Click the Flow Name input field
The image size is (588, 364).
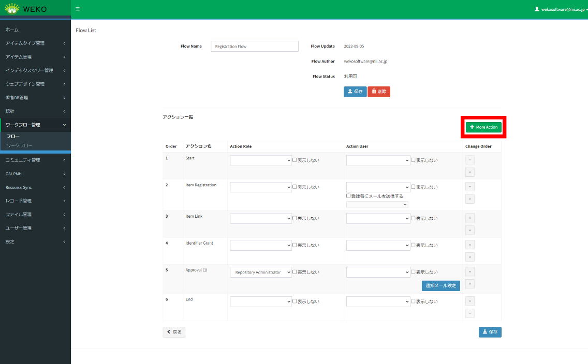click(255, 47)
